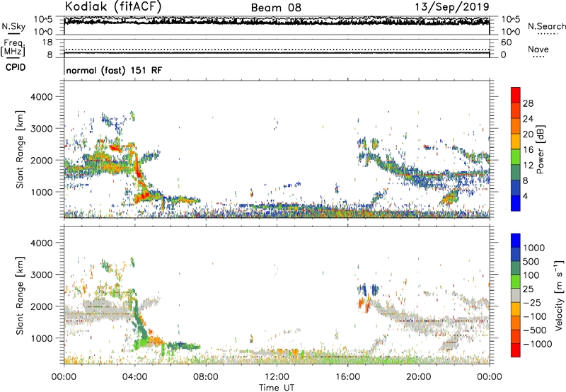The image size is (566, 392).
Task: Click the 08:00 time tick label
Action: pyautogui.click(x=206, y=377)
